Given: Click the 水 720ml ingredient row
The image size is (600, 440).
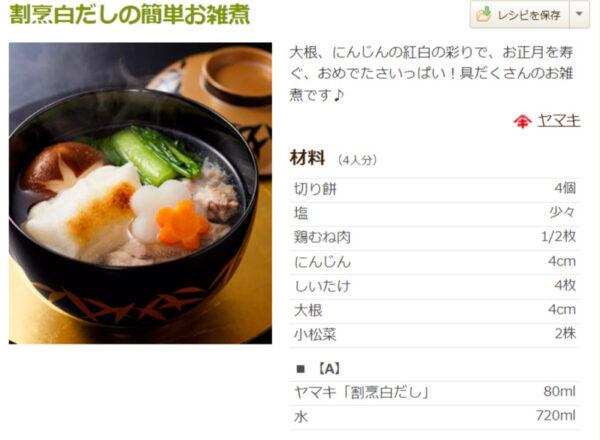Looking at the screenshot, I should 435,417.
